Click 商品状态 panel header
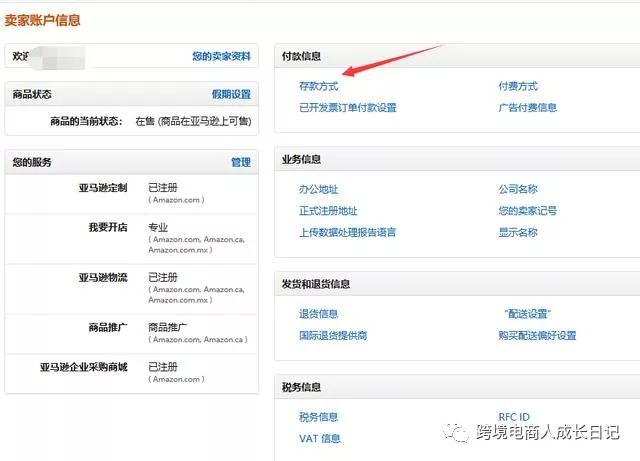This screenshot has height=461, width=640. [32, 94]
